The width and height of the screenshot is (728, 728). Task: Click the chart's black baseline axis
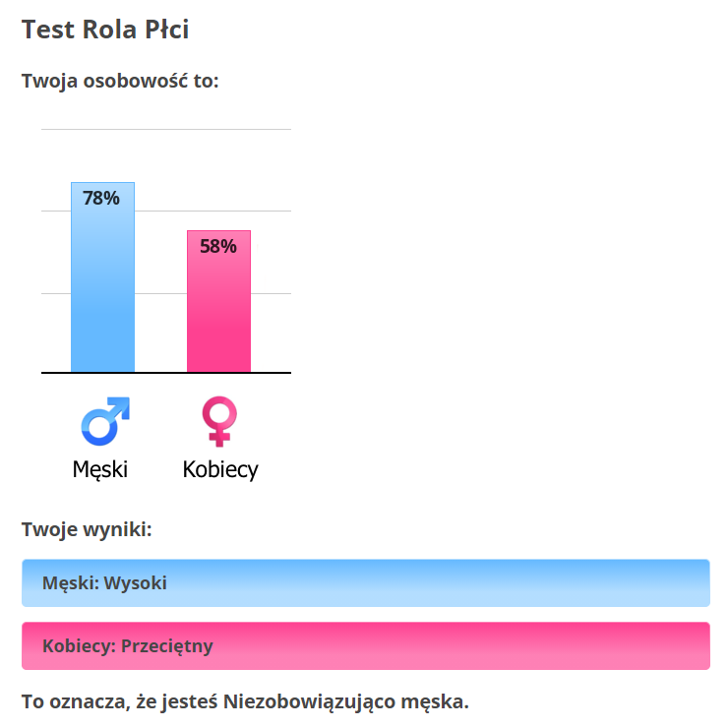pos(166,372)
